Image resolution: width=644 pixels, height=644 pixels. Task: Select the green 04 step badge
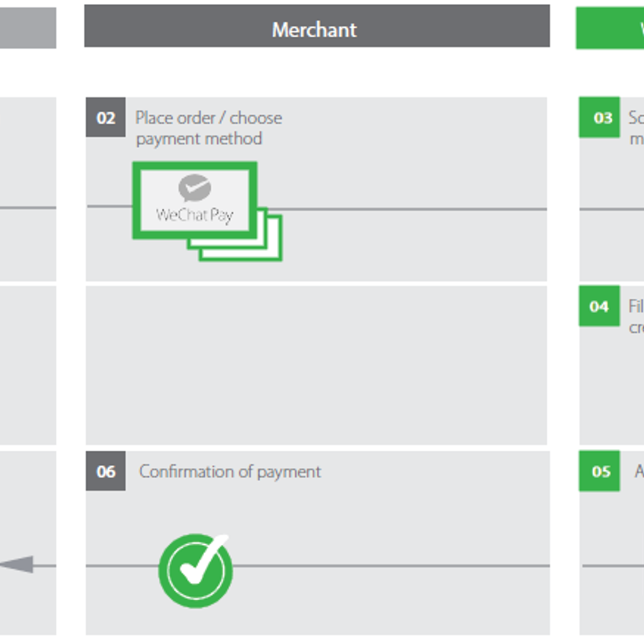[x=599, y=306]
